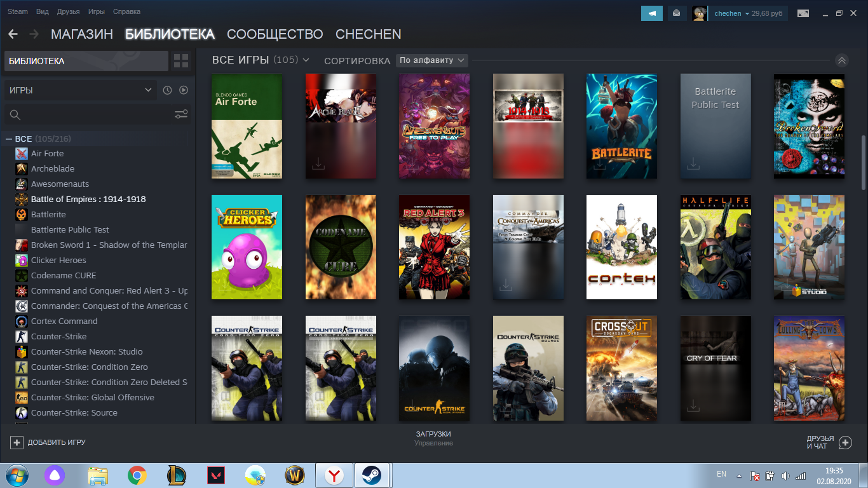Open Yandex Browser taskbar icon
The image size is (868, 488).
(334, 475)
